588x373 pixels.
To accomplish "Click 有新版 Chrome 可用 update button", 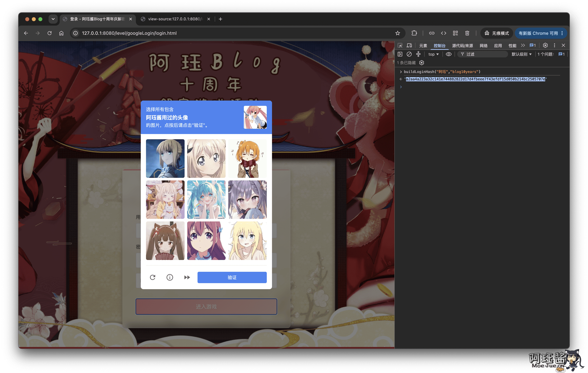I will click(541, 33).
